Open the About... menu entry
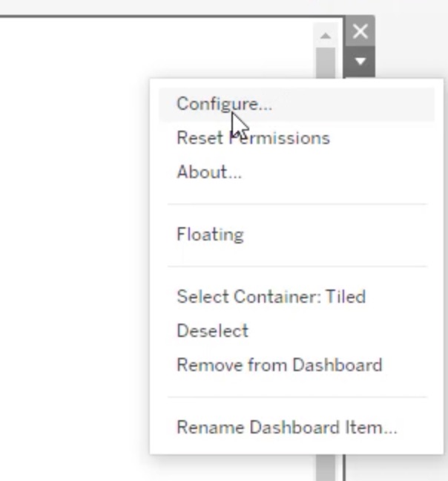Viewport: 448px width, 481px height. pos(209,172)
